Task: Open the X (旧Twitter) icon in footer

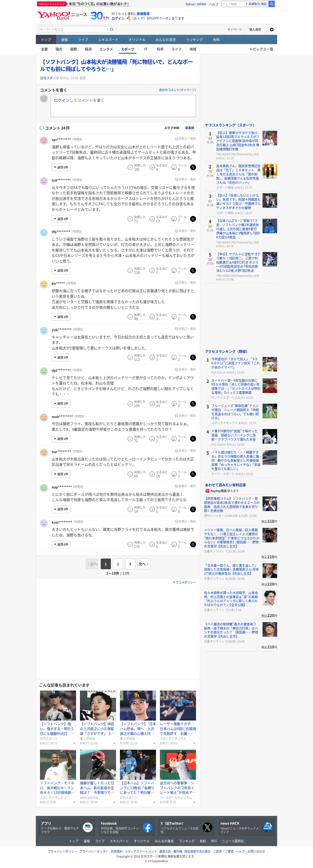Action: [x=207, y=827]
